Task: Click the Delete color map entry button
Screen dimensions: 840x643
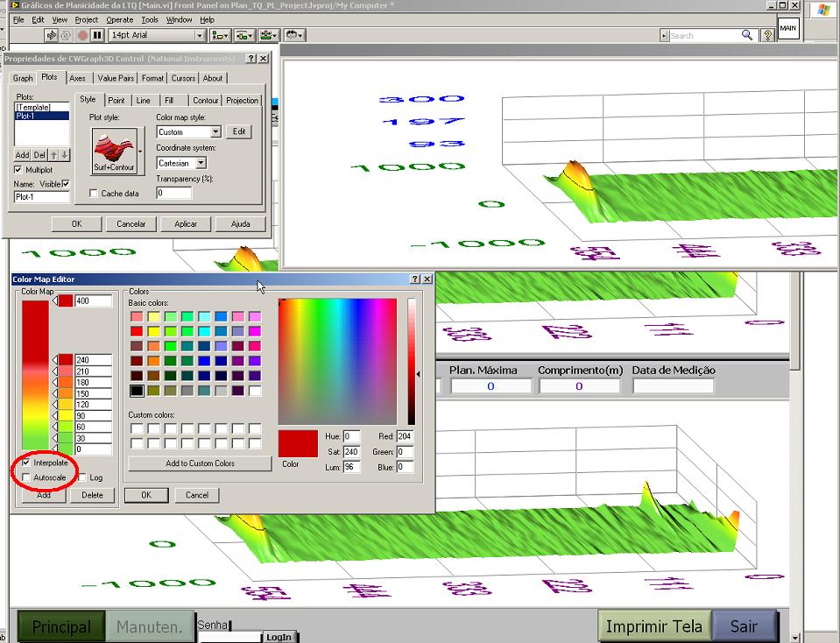Action: point(92,495)
